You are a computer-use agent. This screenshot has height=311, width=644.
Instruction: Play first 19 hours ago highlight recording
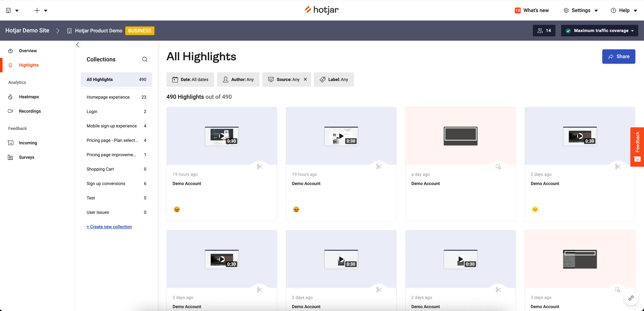[x=222, y=136]
